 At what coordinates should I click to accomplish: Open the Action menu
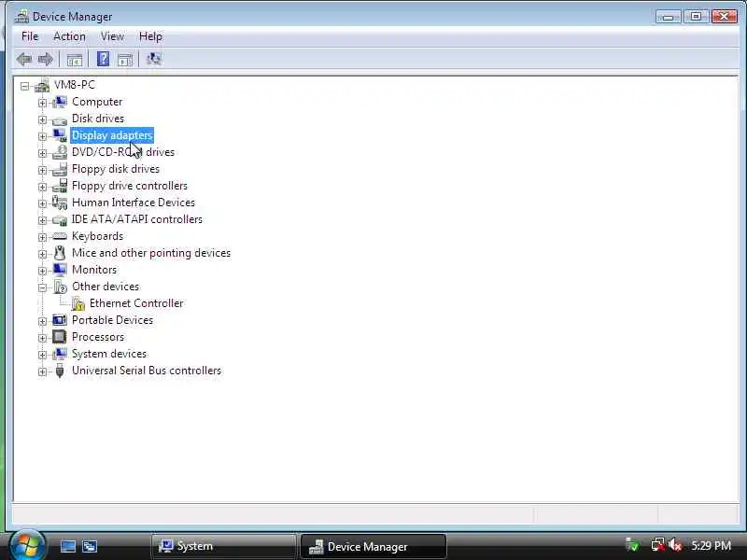click(69, 36)
